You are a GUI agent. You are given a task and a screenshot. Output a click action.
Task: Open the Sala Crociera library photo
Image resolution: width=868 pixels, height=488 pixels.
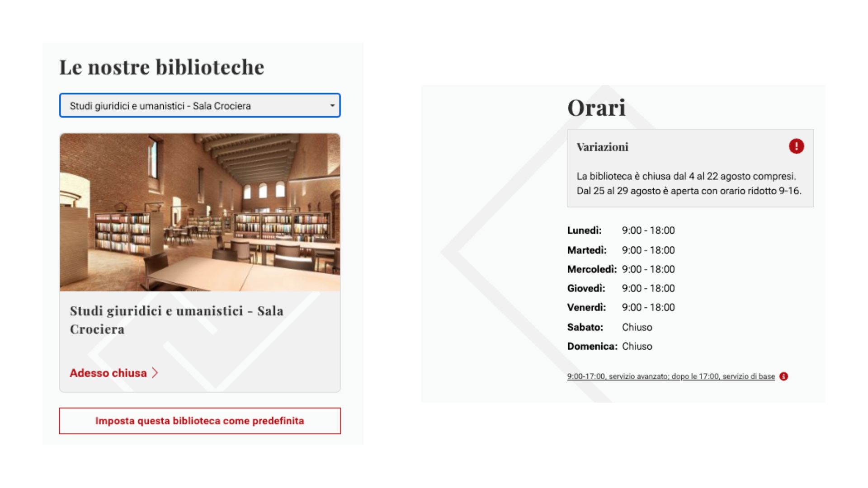(200, 212)
